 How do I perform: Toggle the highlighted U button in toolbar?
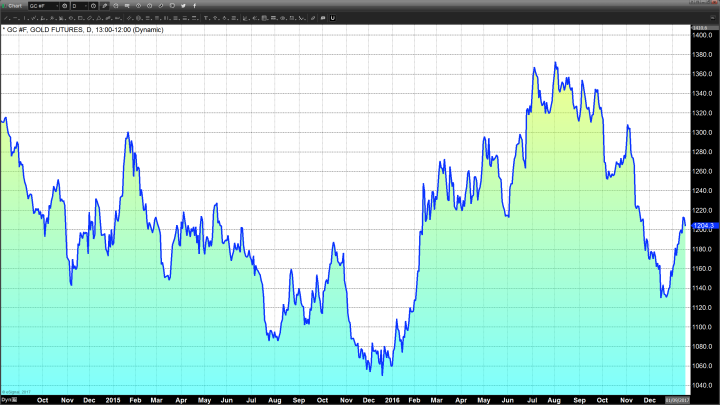[x=333, y=18]
